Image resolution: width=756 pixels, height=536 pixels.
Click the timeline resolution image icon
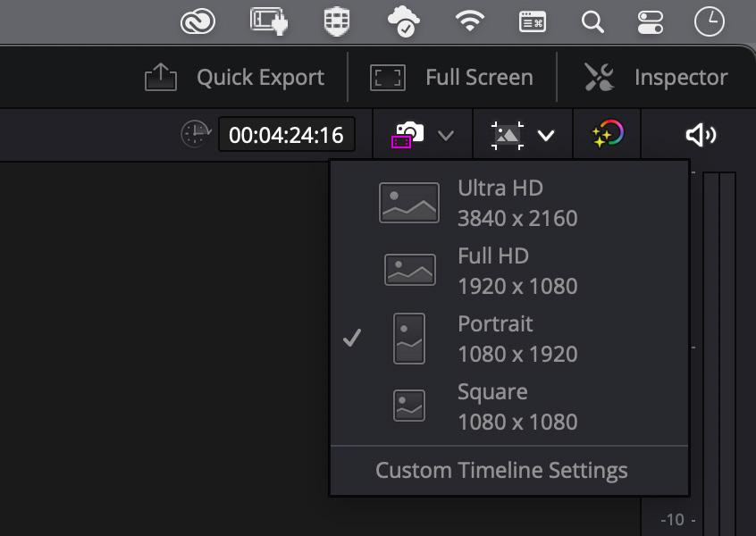508,136
